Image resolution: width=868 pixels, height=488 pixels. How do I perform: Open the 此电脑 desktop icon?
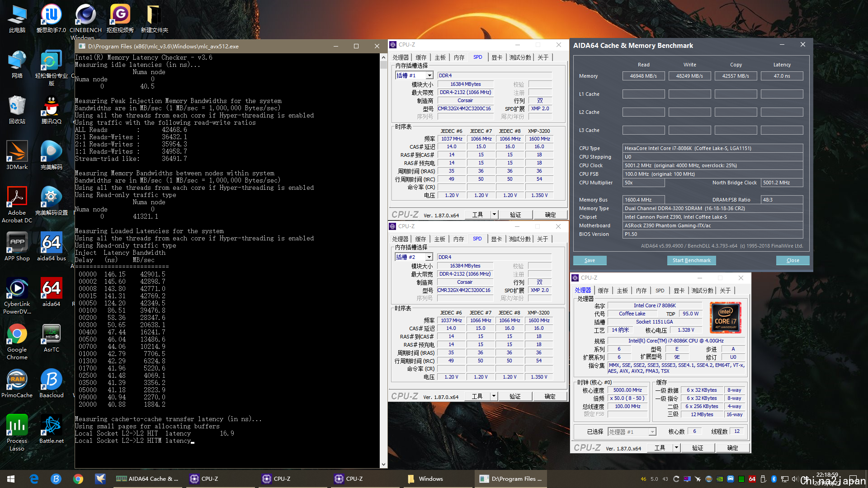click(x=17, y=19)
